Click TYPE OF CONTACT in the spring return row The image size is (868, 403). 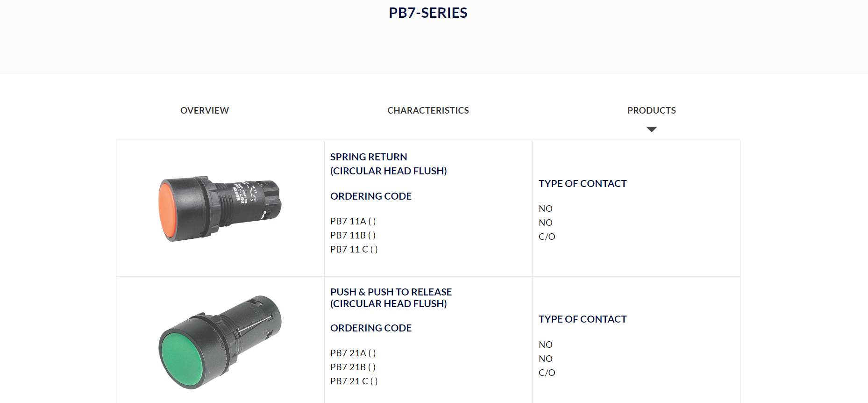click(x=582, y=184)
